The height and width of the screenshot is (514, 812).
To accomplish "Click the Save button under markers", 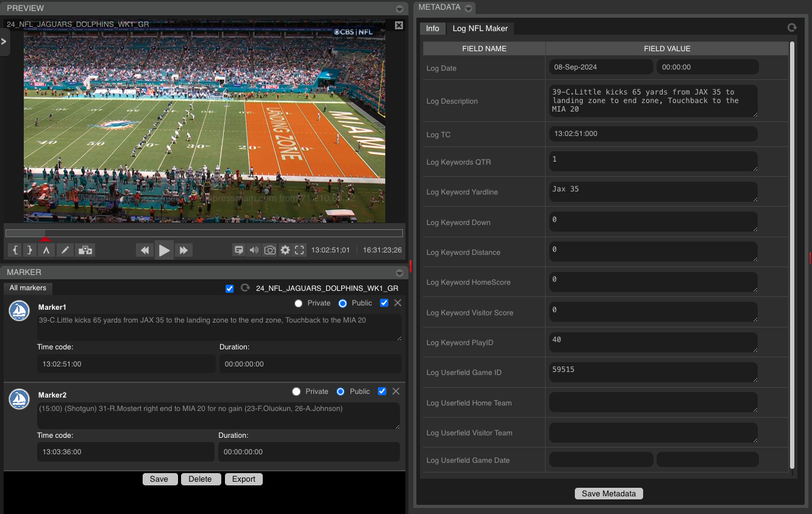I will (159, 479).
